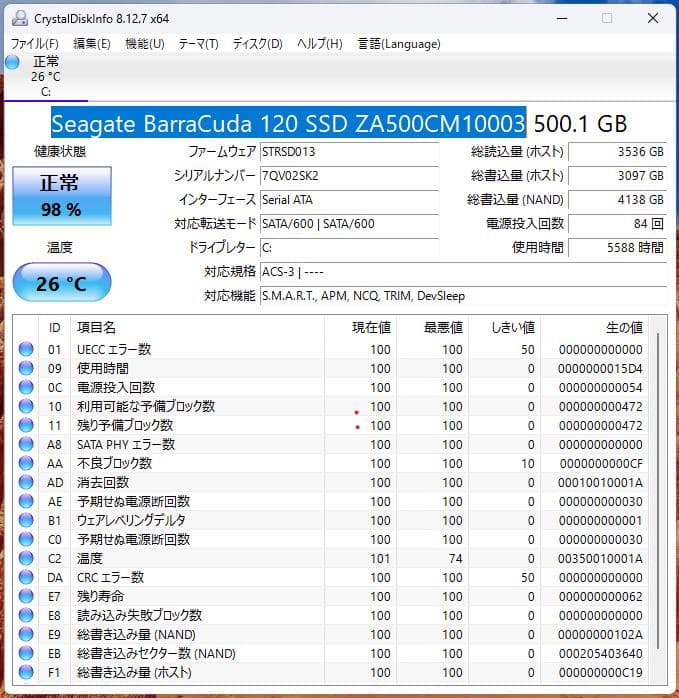This screenshot has height=698, width=679.
Task: Click status orb for 10 利用可能な予備ブロック数
Action: 26,406
